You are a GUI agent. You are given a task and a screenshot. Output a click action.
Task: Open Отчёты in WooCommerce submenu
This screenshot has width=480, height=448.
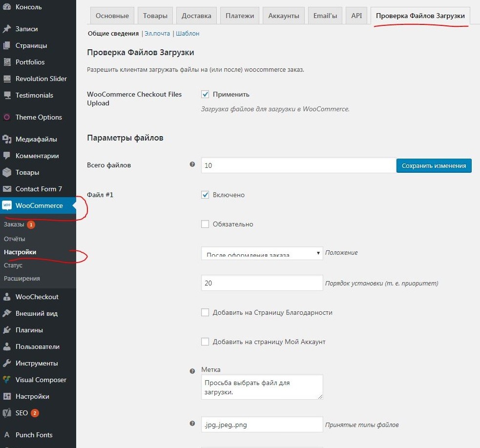click(14, 239)
